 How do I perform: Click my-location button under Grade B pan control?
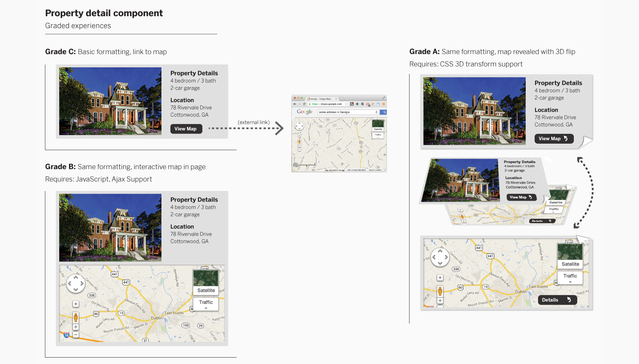click(76, 304)
